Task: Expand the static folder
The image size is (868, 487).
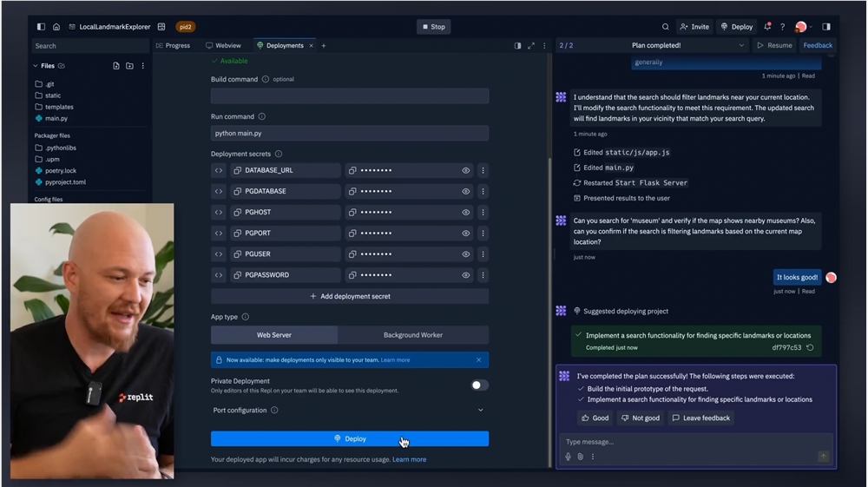Action: (x=48, y=95)
